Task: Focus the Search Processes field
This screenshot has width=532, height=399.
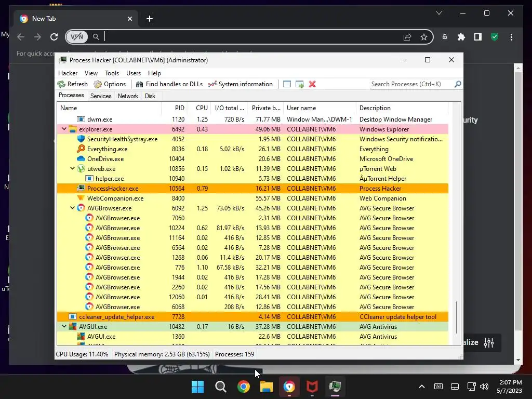Action: coord(412,84)
